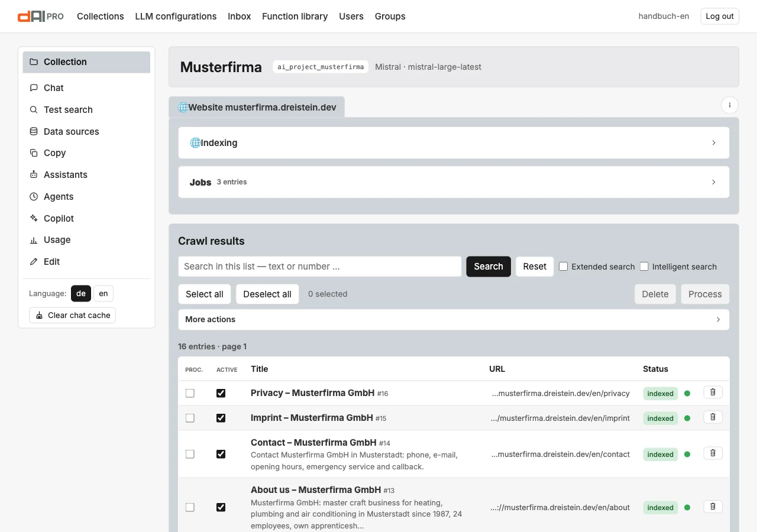Viewport: 757px width, 532px height.
Task: Clear the chat cache
Action: click(73, 316)
